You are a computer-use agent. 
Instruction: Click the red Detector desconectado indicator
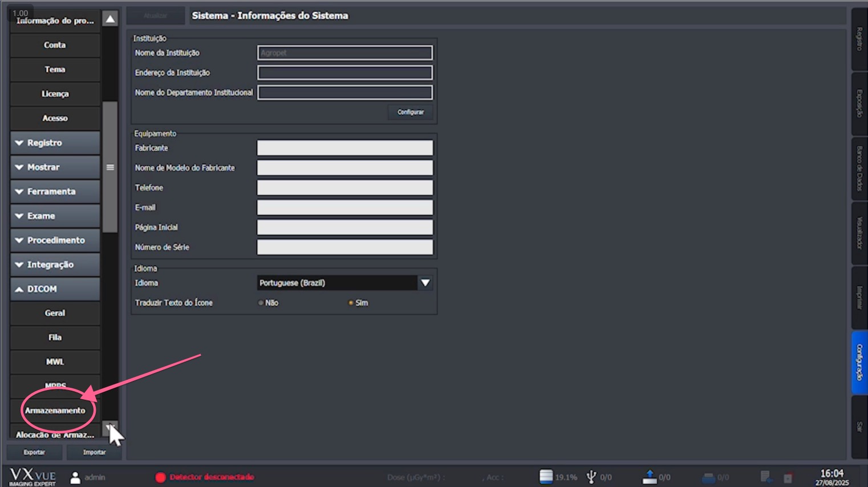pyautogui.click(x=205, y=477)
